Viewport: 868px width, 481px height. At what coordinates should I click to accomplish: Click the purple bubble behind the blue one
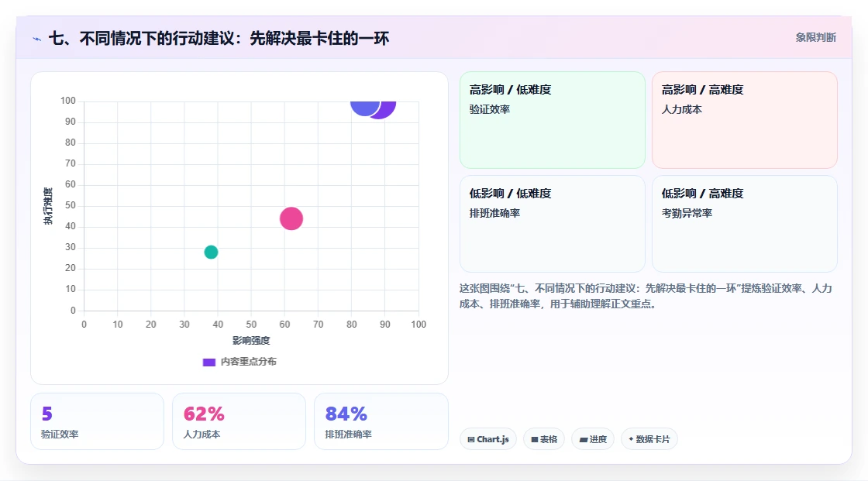click(x=388, y=109)
